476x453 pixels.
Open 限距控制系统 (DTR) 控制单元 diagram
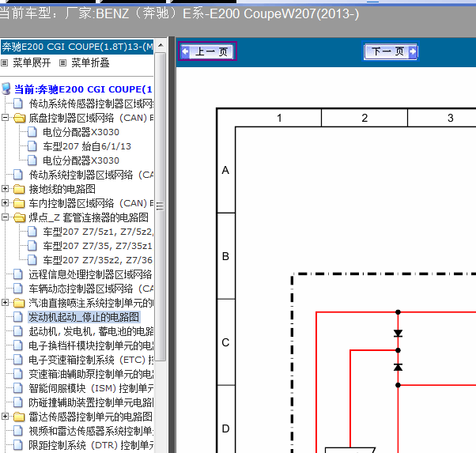coord(91,445)
